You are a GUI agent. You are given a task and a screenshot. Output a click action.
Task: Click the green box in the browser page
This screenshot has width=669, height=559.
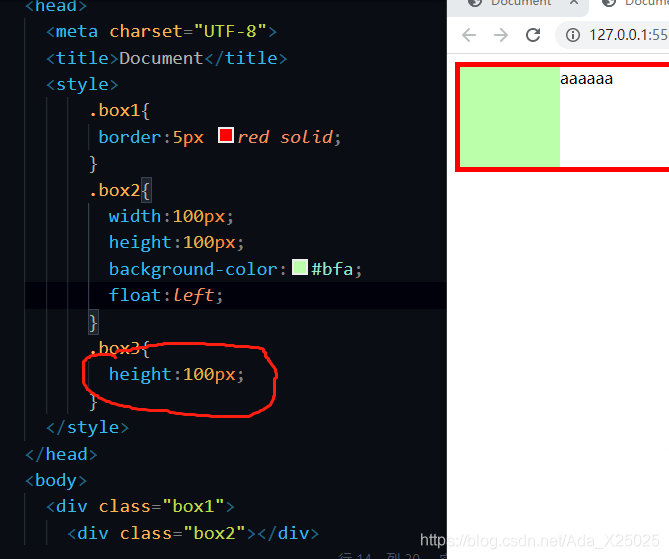510,117
